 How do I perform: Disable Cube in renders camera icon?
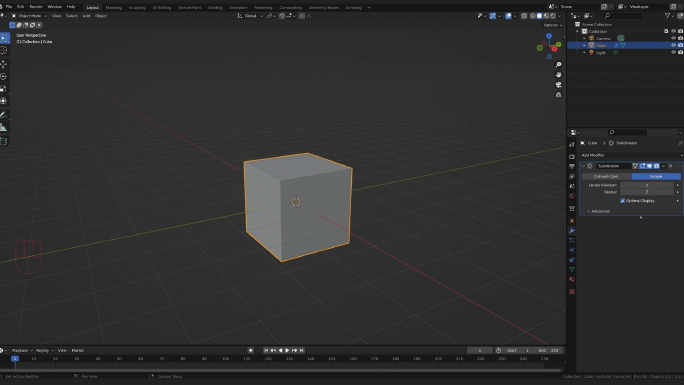[x=681, y=45]
